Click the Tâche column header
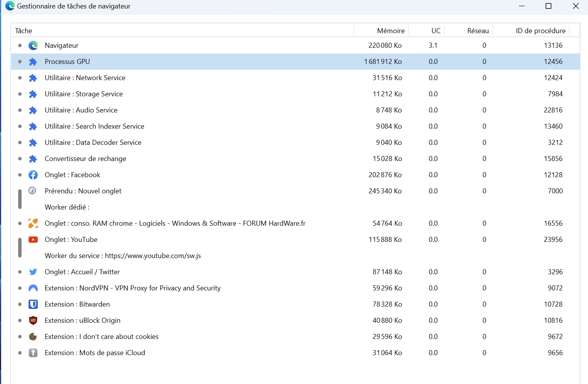The height and width of the screenshot is (384, 588). 24,31
